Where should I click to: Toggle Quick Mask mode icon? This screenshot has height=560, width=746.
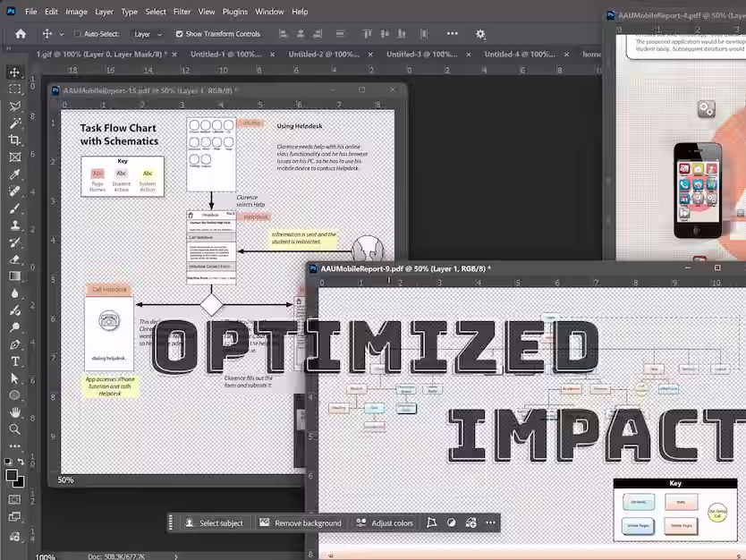point(14,499)
